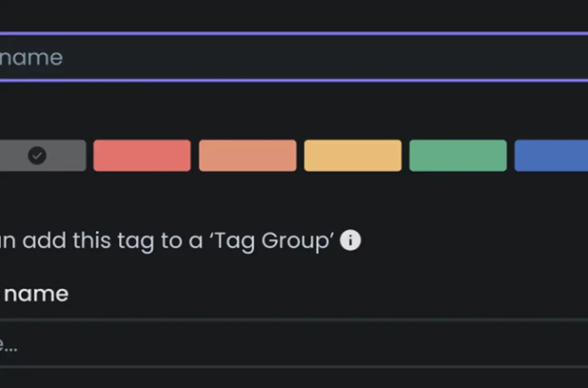Select the yellow tag color
The width and height of the screenshot is (588, 388).
[353, 156]
